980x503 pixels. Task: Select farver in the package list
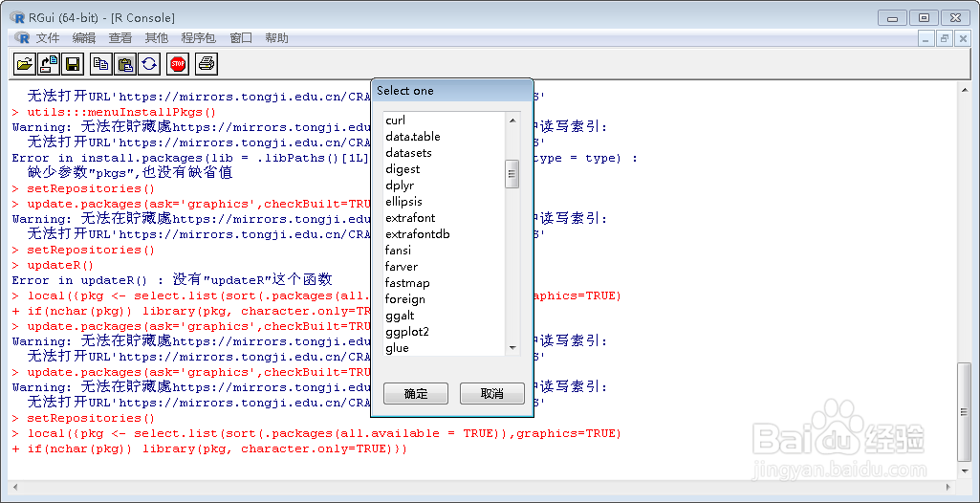[x=444, y=266]
